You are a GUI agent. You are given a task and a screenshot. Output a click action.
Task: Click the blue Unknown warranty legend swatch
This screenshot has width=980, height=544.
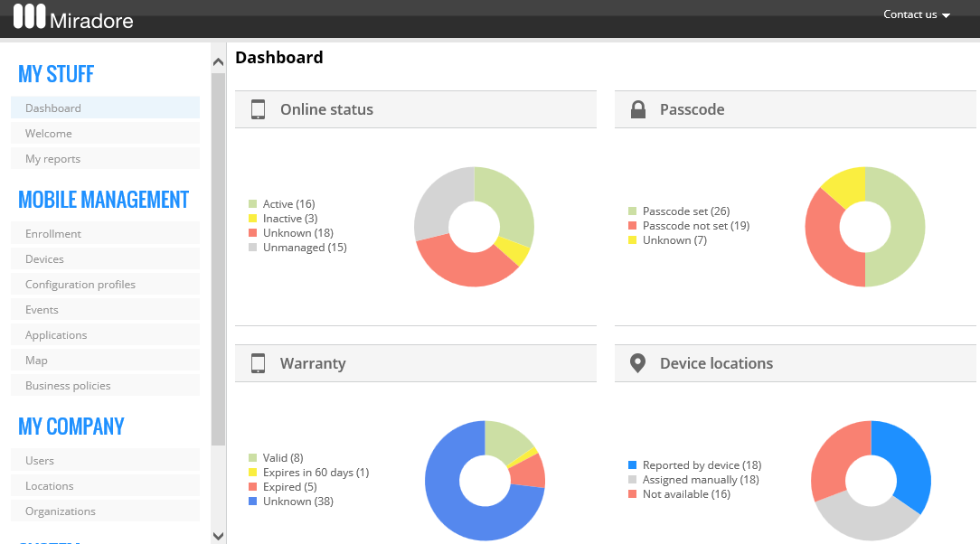[253, 502]
